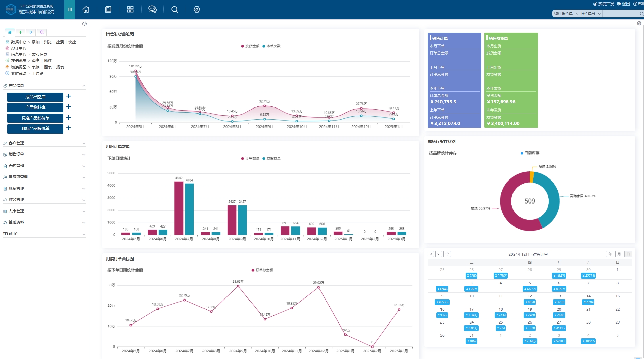Toggle the sidebar collapse icon beside the logo
The height and width of the screenshot is (359, 644).
[x=70, y=9]
